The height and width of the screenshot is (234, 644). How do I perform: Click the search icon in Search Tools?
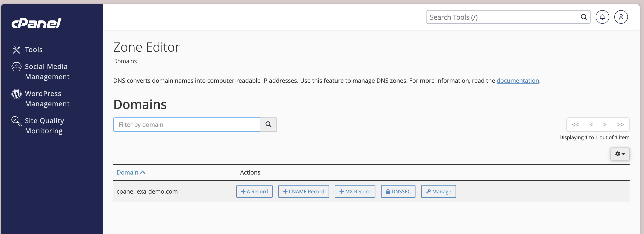click(x=584, y=17)
